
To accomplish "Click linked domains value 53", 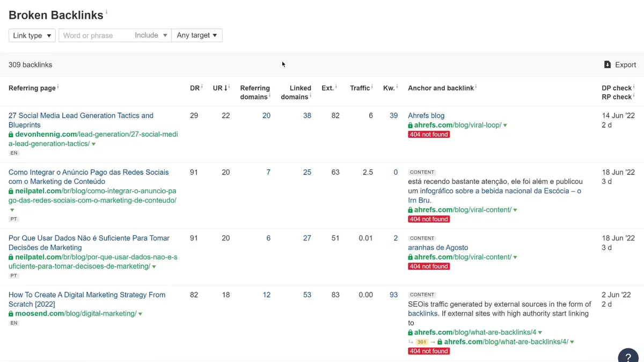I will 307,294.
